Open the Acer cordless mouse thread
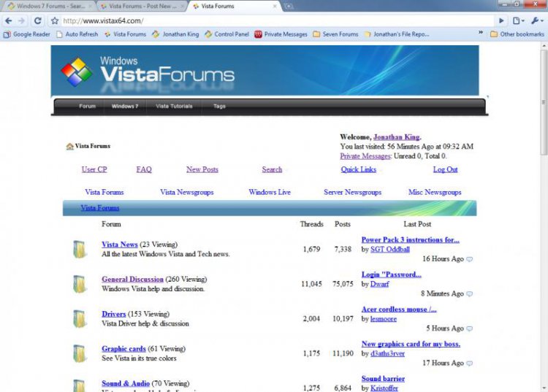 pyautogui.click(x=399, y=310)
